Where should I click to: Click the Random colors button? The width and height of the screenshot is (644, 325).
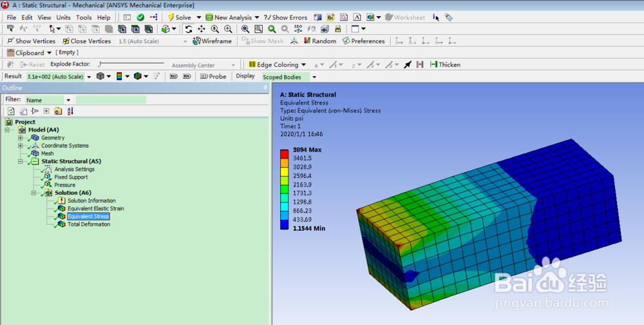click(320, 41)
